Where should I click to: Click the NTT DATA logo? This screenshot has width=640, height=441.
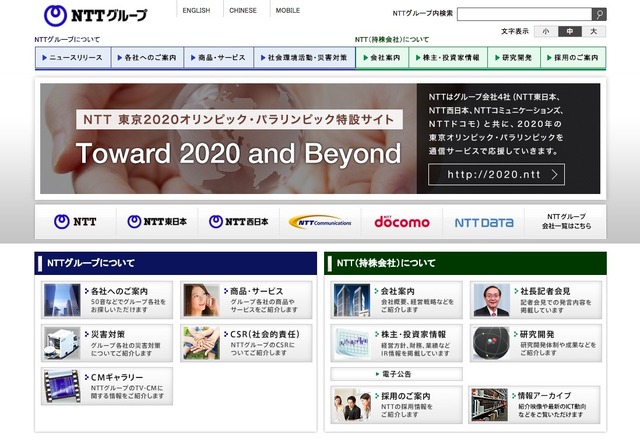pos(483,222)
